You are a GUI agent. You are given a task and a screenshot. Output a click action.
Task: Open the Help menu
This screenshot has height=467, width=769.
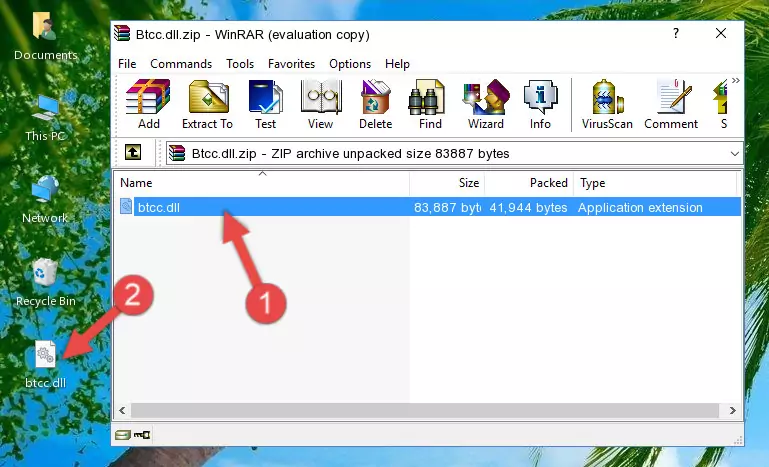pyautogui.click(x=397, y=64)
